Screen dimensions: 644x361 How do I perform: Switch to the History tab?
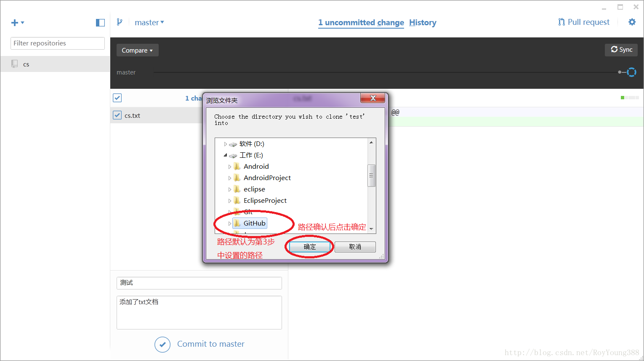[x=423, y=23]
